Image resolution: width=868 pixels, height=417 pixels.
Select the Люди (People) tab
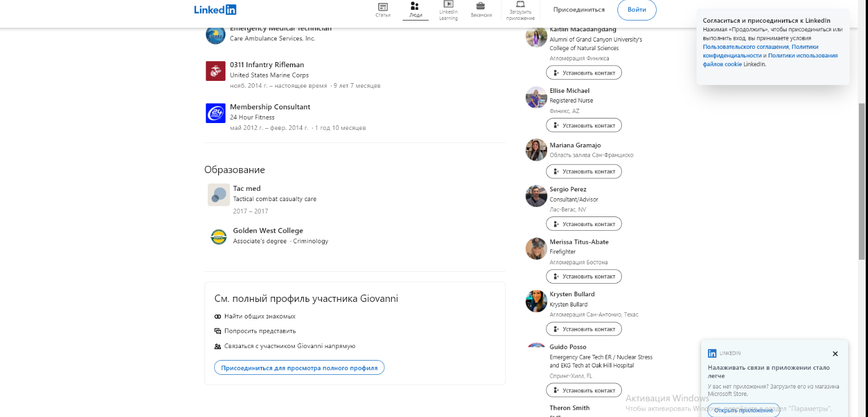415,10
